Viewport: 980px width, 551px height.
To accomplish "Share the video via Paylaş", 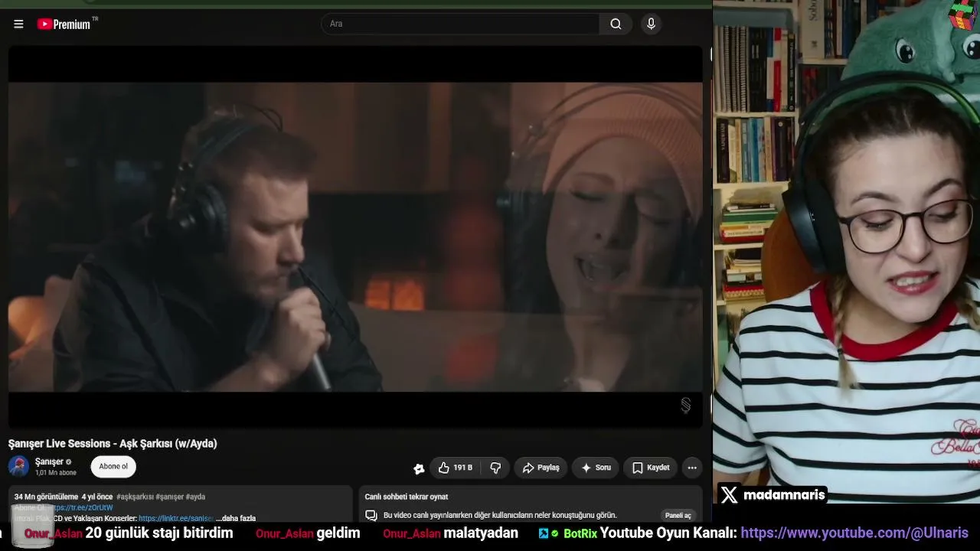I will tap(541, 468).
